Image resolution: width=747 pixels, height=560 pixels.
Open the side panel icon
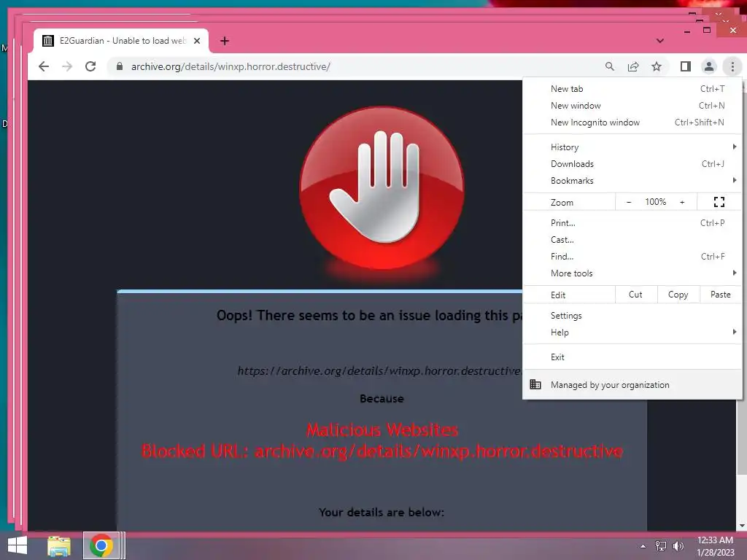point(686,66)
